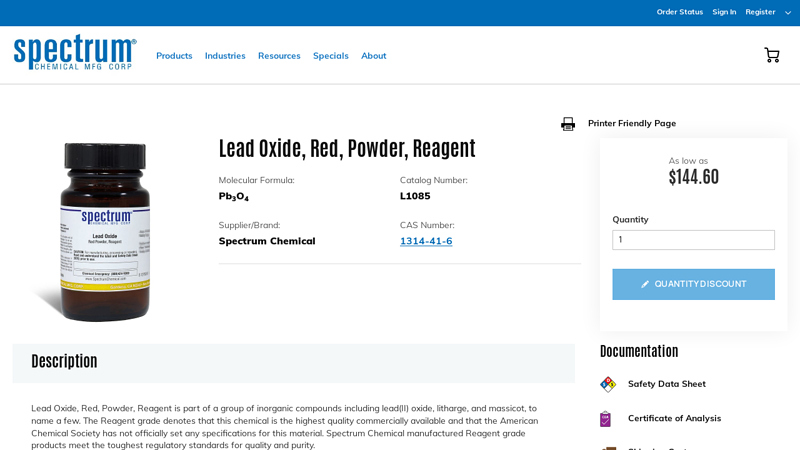Screen dimensions: 800x450
Task: Click the molecular formula Pb3O4
Action: 234,196
